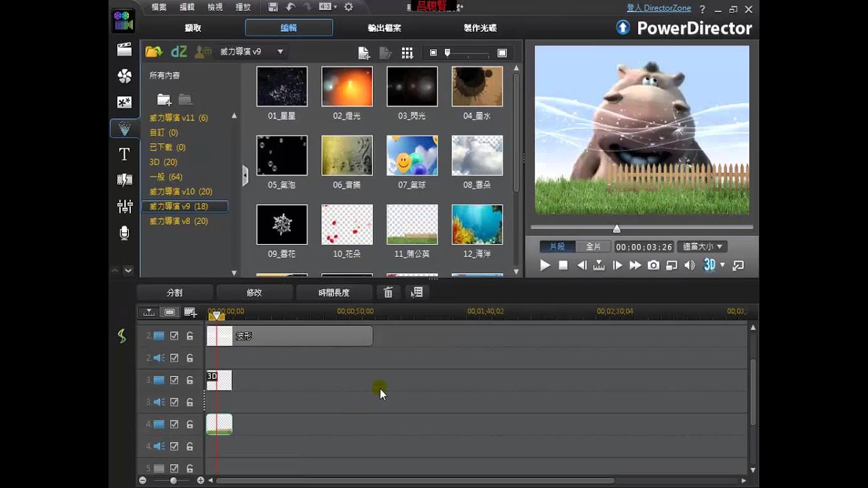Open the 編輯 menu
868x488 pixels.
pos(187,7)
